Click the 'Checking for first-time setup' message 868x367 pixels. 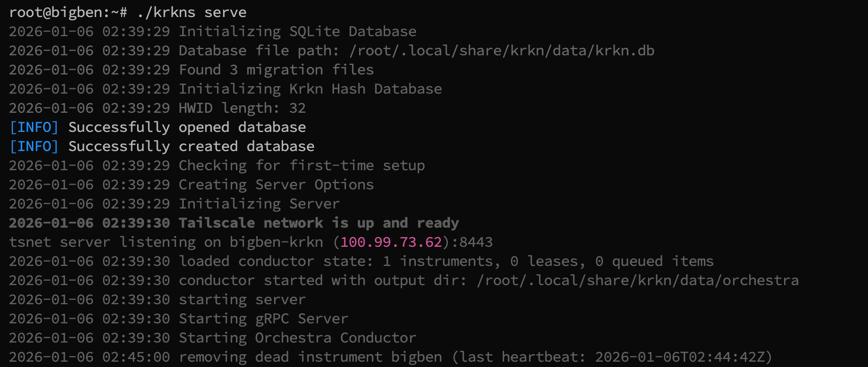click(x=302, y=165)
